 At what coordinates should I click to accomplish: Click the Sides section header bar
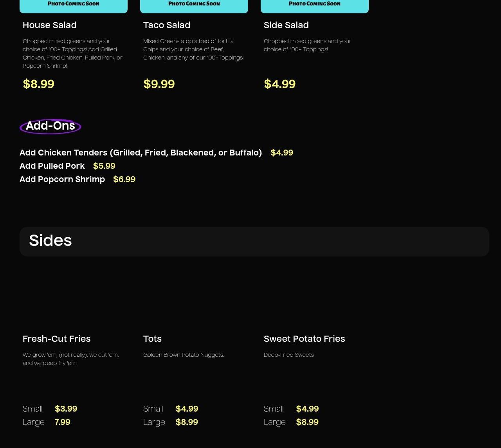coord(254,241)
